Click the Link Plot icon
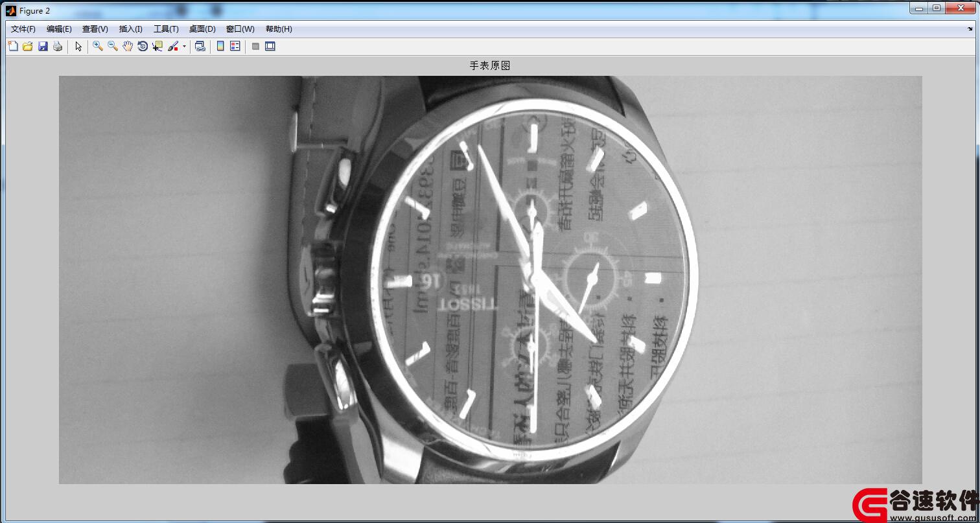 (200, 46)
